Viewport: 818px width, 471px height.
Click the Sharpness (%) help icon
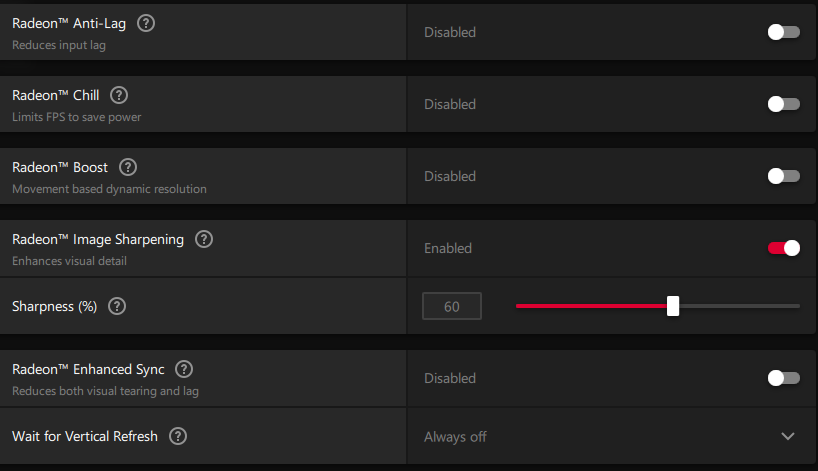point(117,306)
